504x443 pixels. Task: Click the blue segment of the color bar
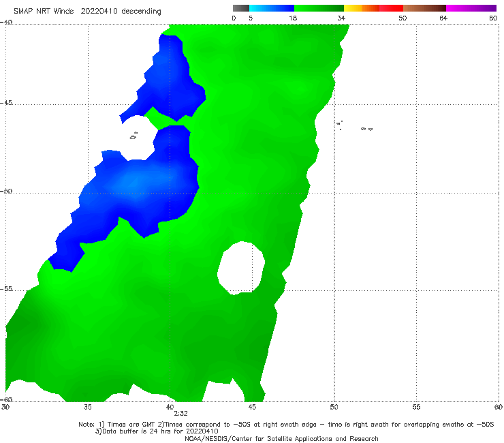[272, 8]
